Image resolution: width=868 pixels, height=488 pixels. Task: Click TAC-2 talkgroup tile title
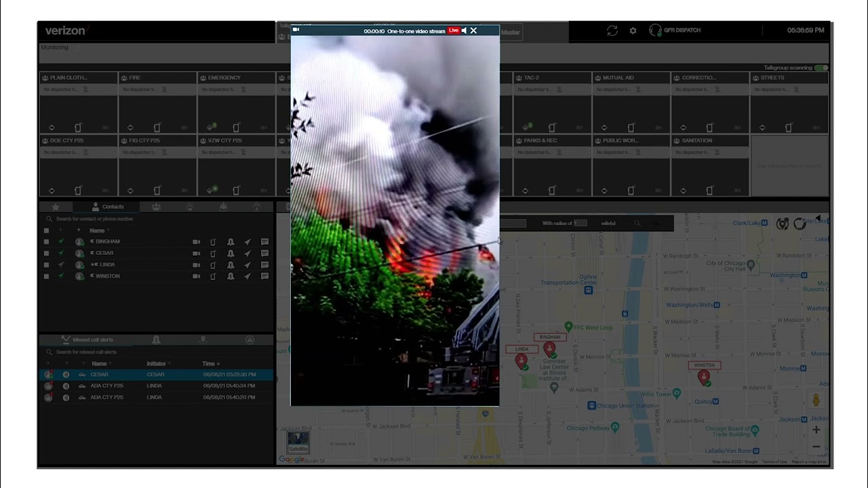(532, 78)
